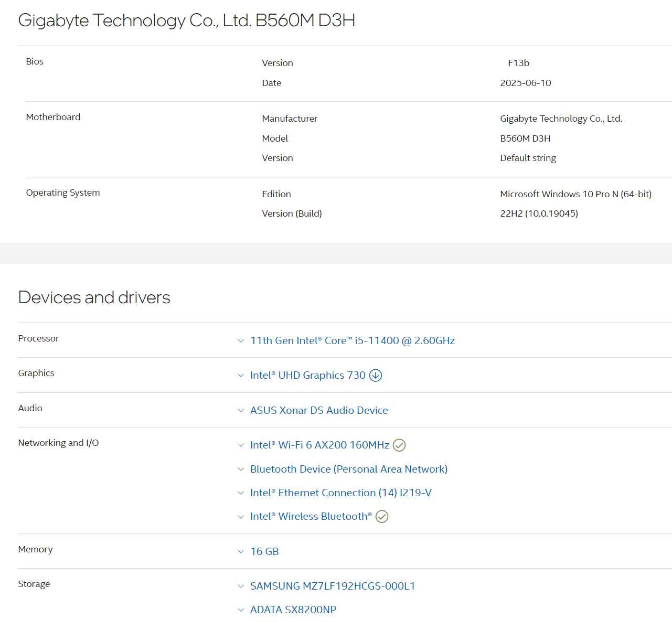The image size is (672, 630).
Task: Click the Model field label under Motherboard
Action: [x=275, y=138]
